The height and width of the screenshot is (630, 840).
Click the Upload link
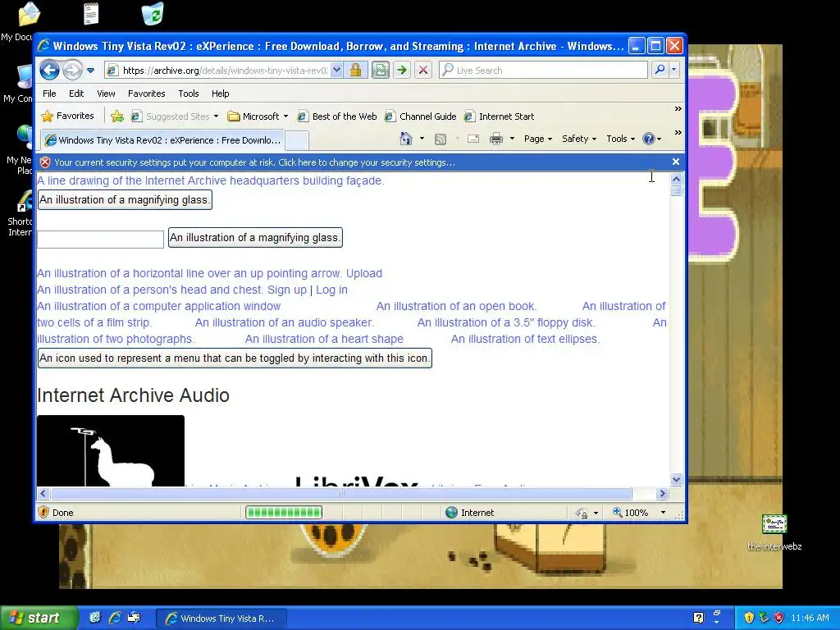point(363,273)
